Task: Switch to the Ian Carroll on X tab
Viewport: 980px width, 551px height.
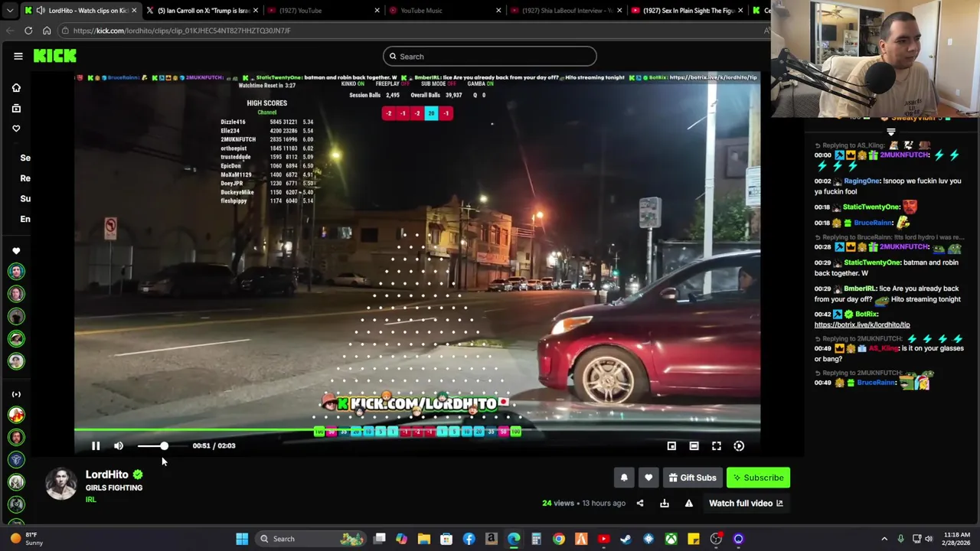Action: [204, 11]
